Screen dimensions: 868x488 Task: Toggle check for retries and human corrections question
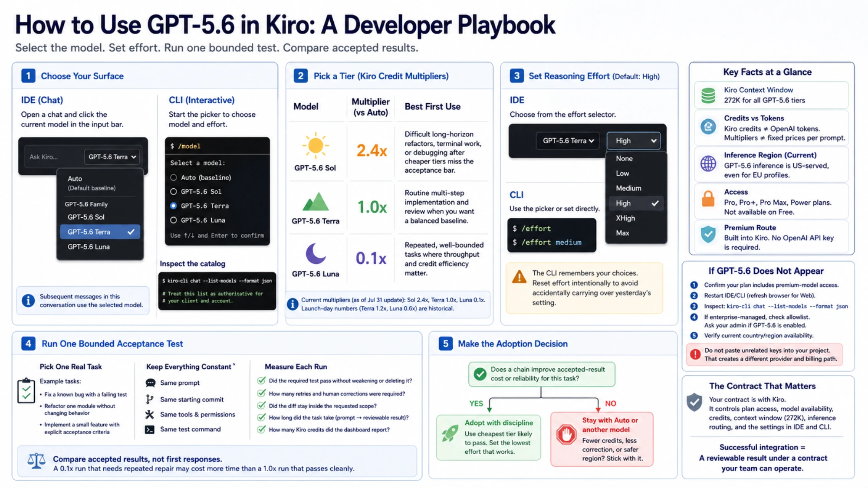pos(261,393)
